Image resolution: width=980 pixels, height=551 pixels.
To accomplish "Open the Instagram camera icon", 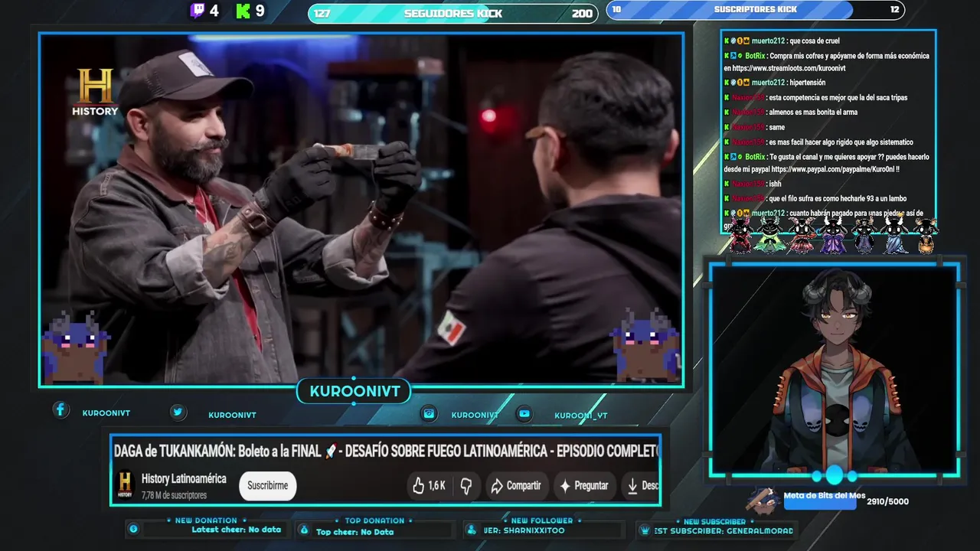I will (430, 413).
